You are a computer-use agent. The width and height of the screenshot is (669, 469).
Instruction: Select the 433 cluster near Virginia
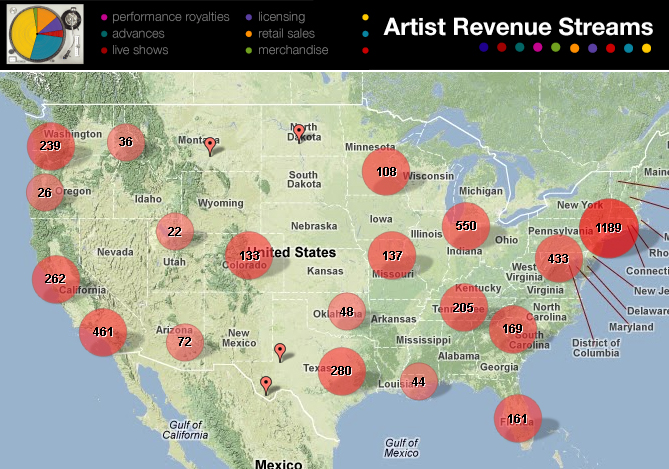tap(558, 259)
